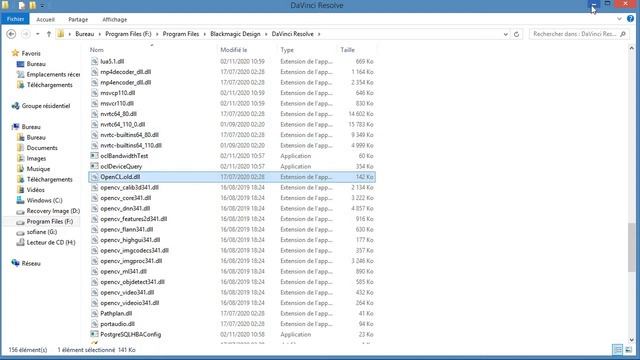
Task: Open the Help question mark icon
Action: pyautogui.click(x=630, y=19)
